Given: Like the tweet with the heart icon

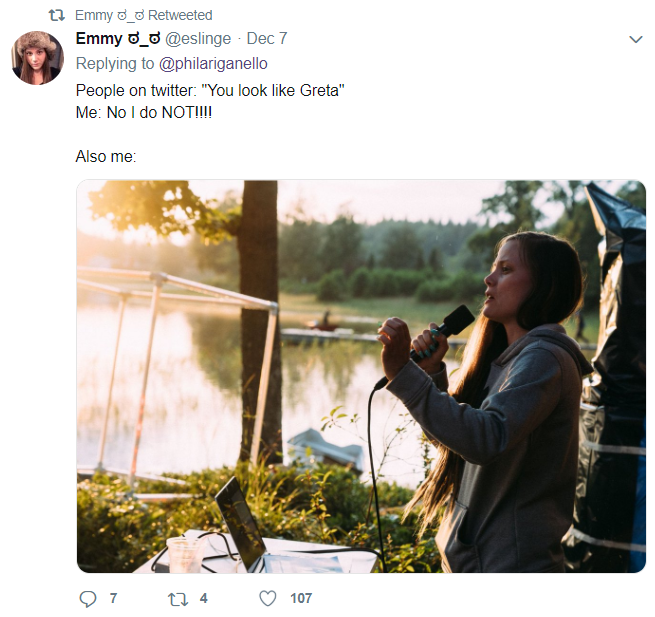Looking at the screenshot, I should [x=268, y=598].
